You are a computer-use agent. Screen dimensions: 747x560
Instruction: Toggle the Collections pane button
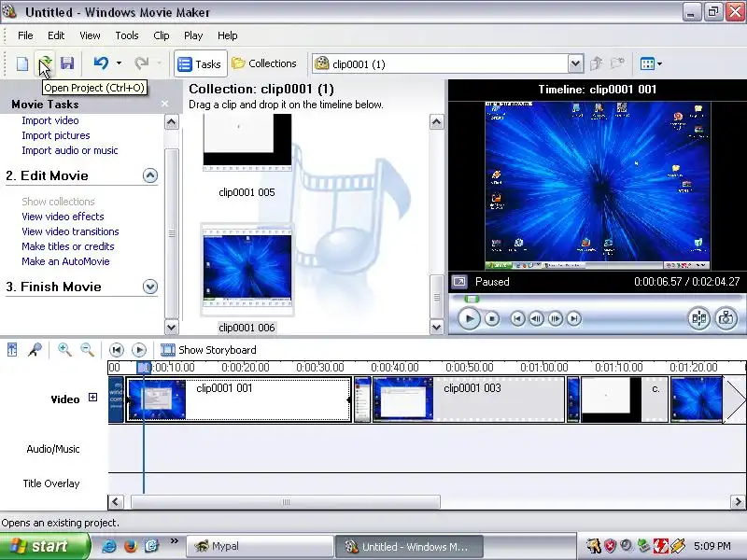pos(264,63)
